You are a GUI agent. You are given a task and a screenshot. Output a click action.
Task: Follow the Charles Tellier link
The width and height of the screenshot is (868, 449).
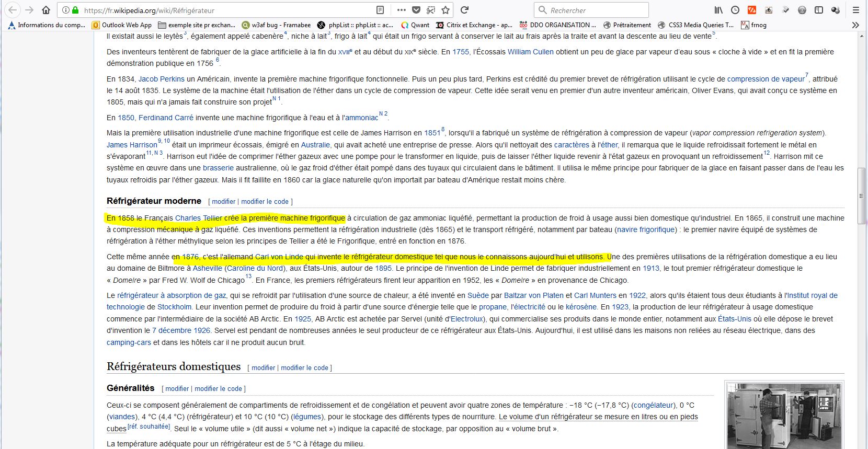pos(199,218)
